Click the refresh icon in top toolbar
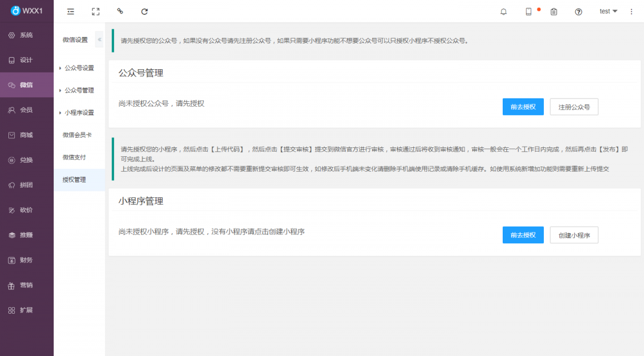The height and width of the screenshot is (356, 644). coord(144,11)
